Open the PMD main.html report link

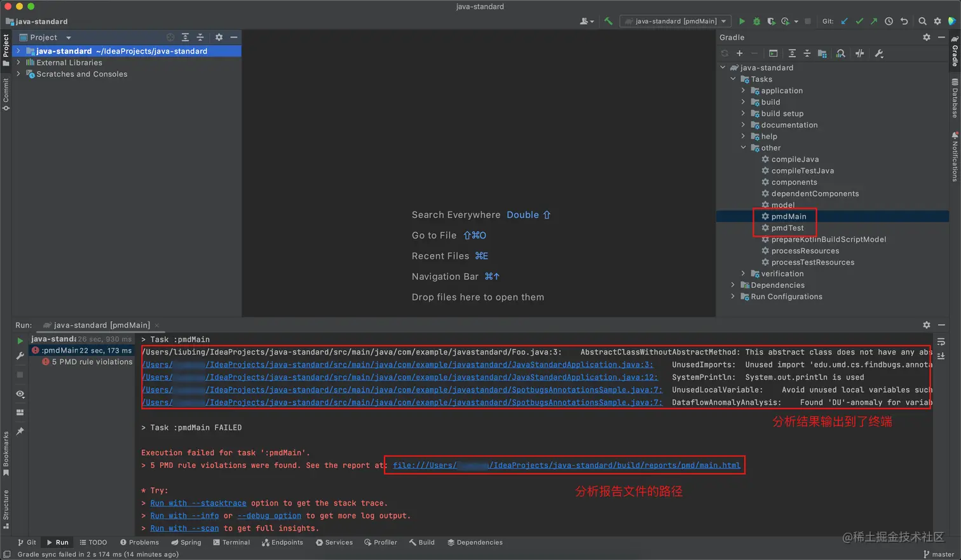566,465
